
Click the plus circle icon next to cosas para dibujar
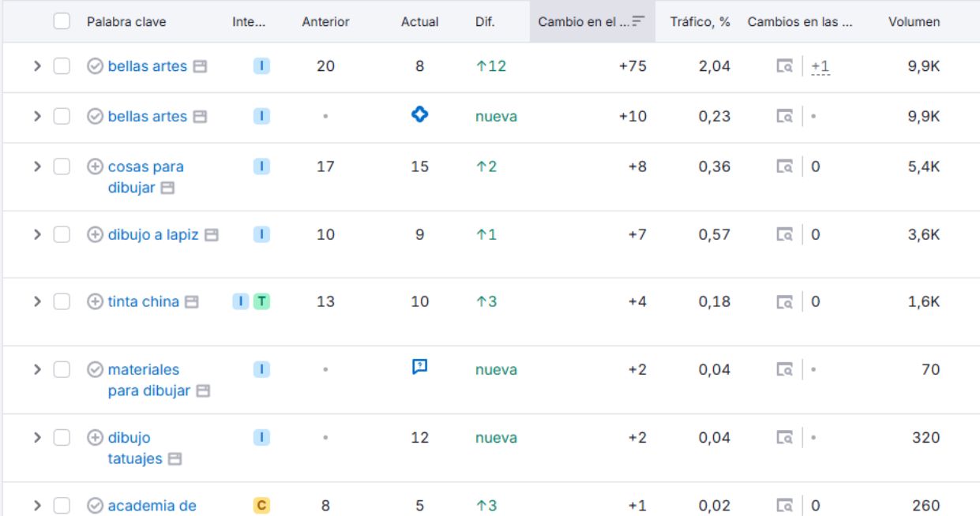95,166
